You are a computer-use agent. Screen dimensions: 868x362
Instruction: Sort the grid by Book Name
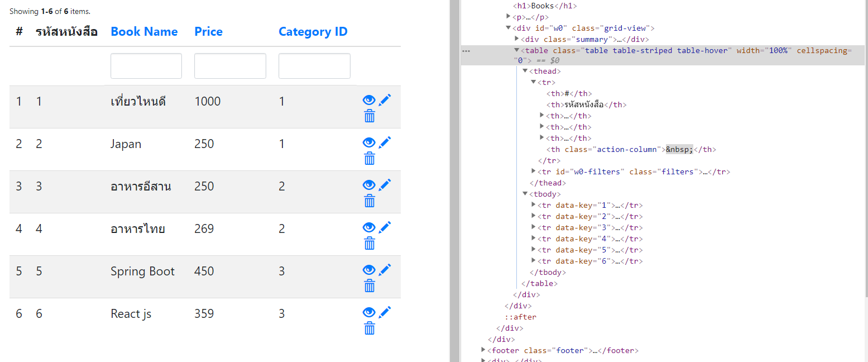click(x=144, y=31)
